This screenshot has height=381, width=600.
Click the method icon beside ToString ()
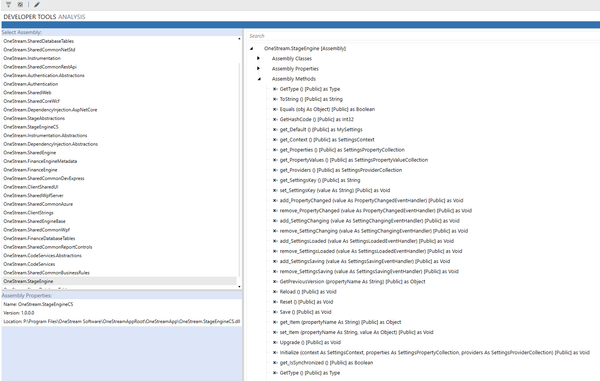(275, 99)
